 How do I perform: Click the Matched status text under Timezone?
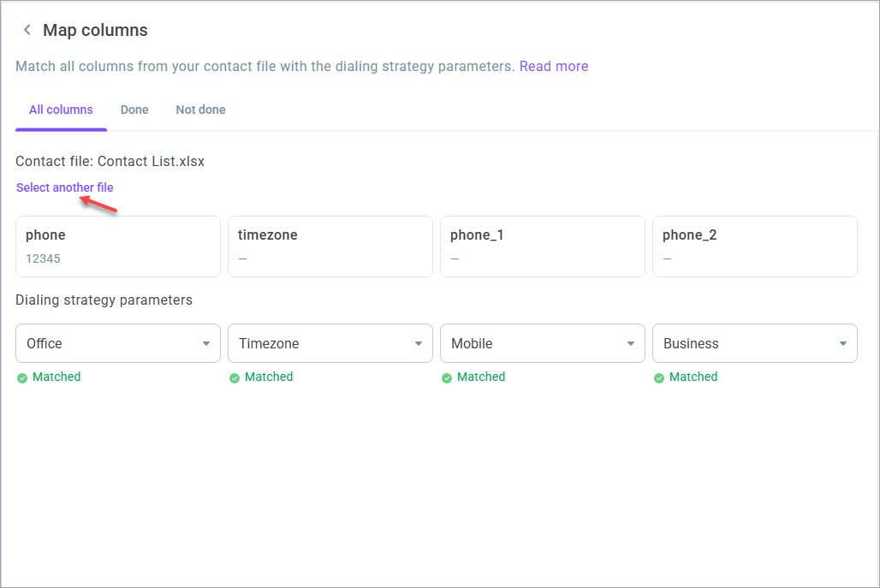[269, 377]
